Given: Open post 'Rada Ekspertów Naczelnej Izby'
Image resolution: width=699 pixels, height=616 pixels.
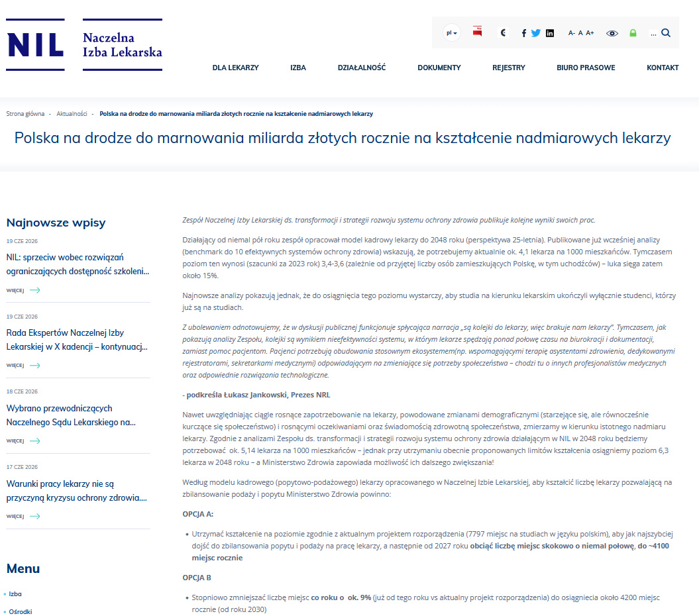Looking at the screenshot, I should [77, 340].
